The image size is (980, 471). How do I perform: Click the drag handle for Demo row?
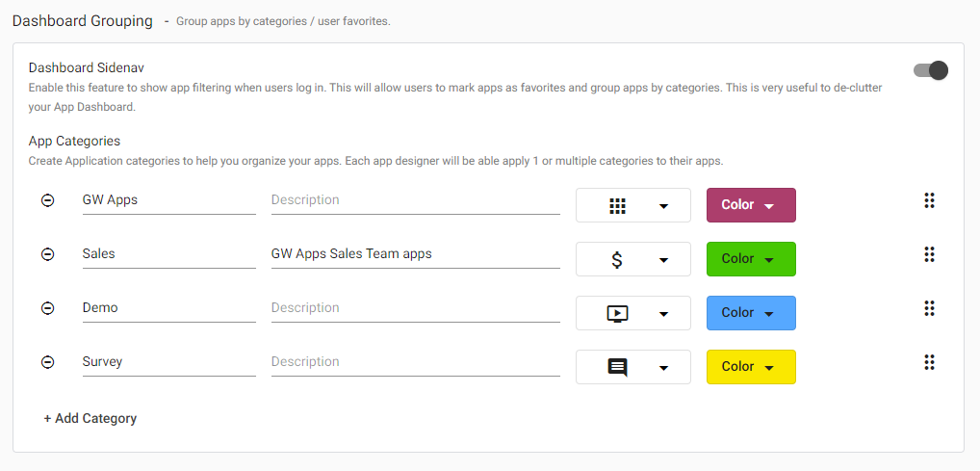(929, 308)
